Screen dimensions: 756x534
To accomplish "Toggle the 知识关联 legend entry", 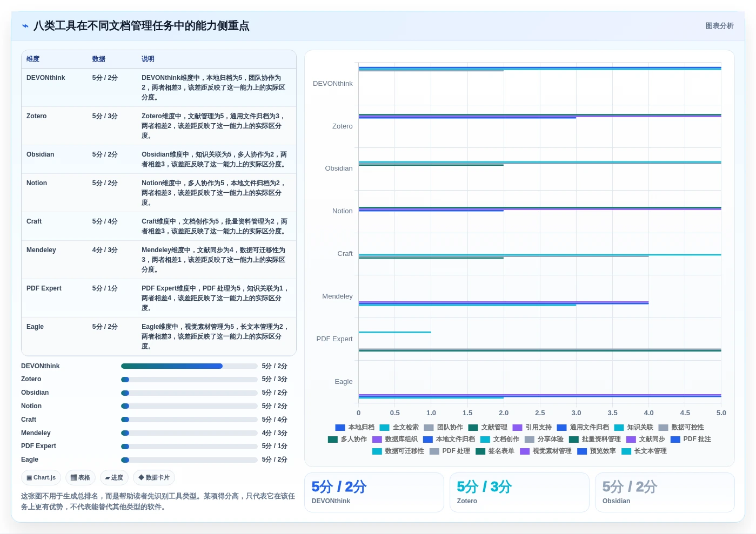I will point(634,428).
